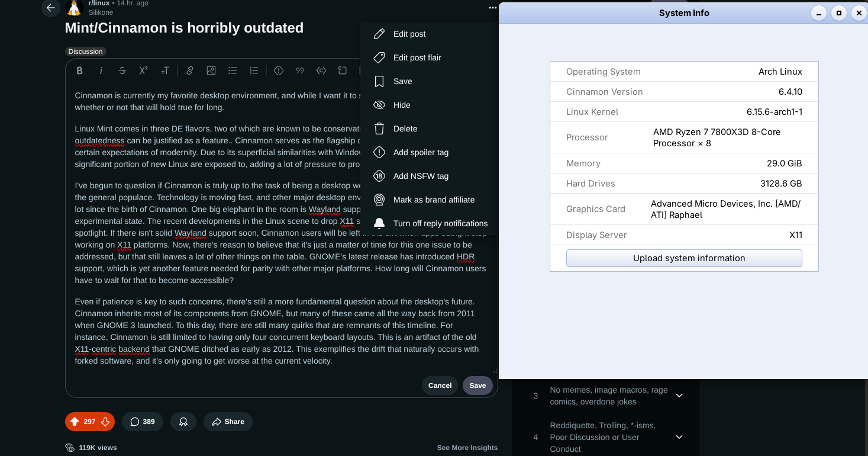Choose Edit post flair
Screen dimensions: 868x456
pos(429,57)
